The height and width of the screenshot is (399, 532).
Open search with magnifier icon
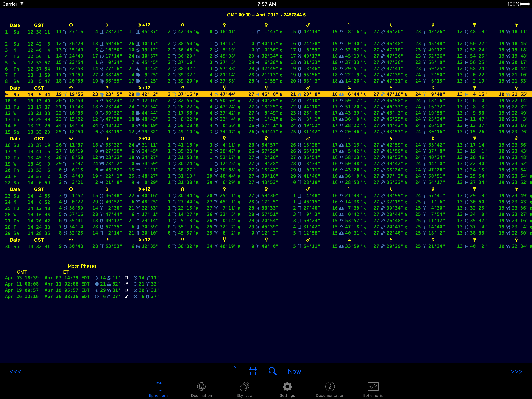click(x=272, y=371)
